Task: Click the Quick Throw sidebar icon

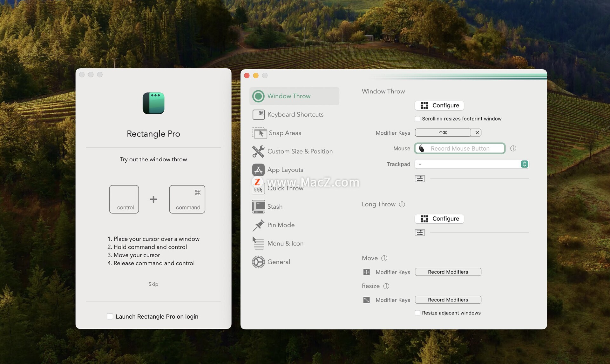Action: 258,189
